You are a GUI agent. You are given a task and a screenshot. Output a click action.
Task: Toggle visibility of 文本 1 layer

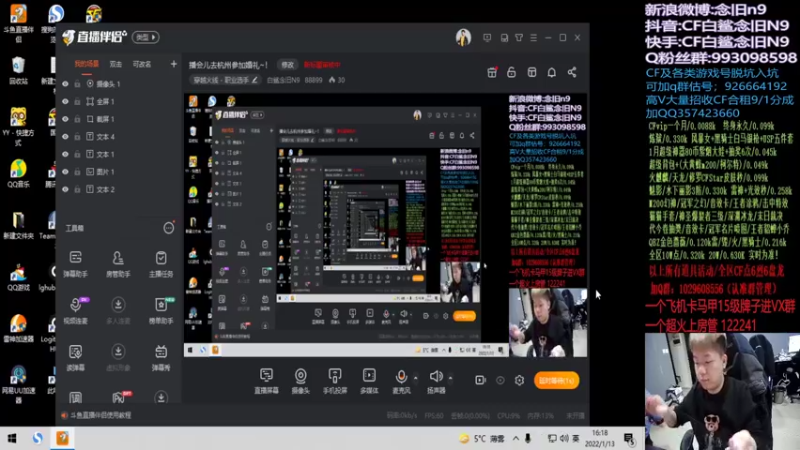[x=65, y=154]
